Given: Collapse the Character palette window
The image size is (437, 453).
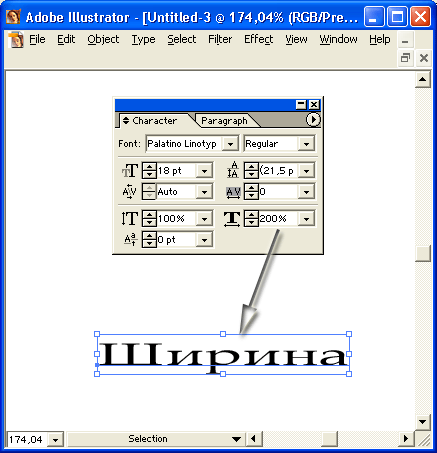Looking at the screenshot, I should [x=301, y=105].
